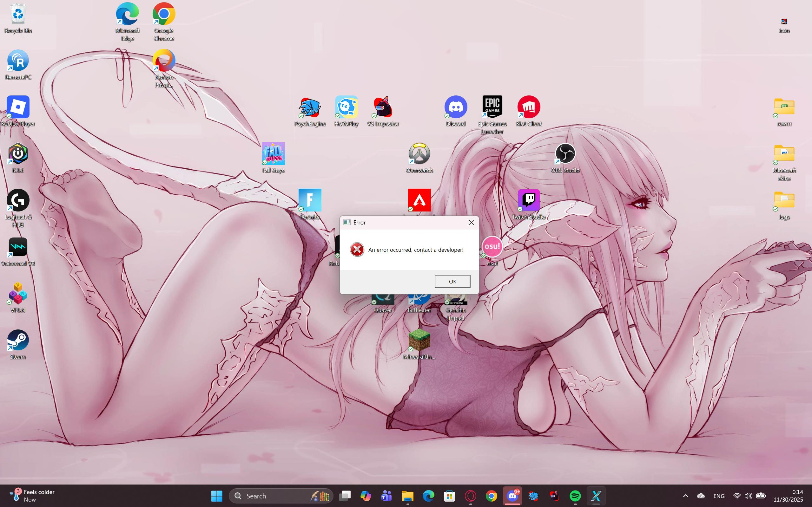The image size is (812, 507).
Task: Open the Twitch Studio shortcut
Action: pyautogui.click(x=528, y=200)
